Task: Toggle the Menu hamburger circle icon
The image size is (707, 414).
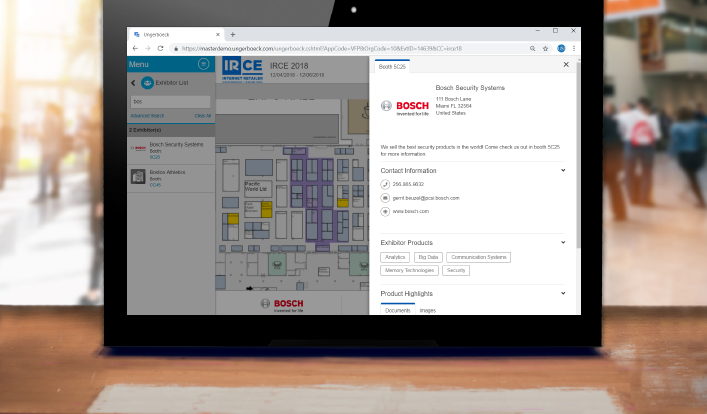Action: coord(203,64)
